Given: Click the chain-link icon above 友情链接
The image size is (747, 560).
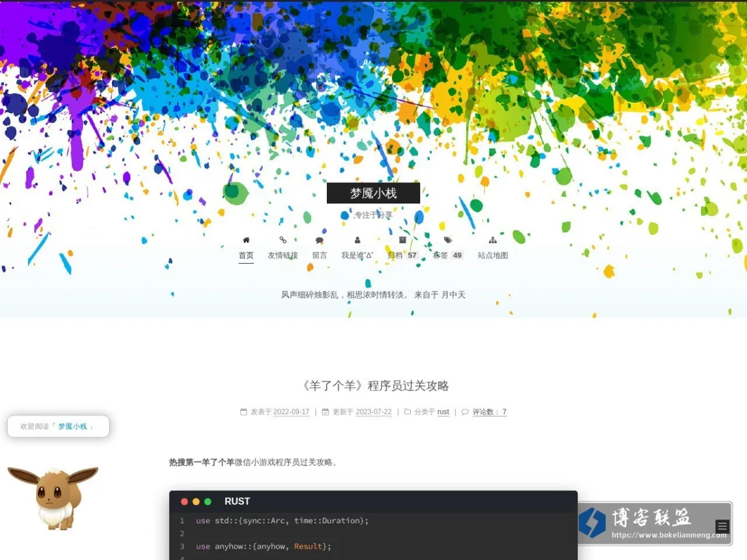Looking at the screenshot, I should (x=283, y=240).
